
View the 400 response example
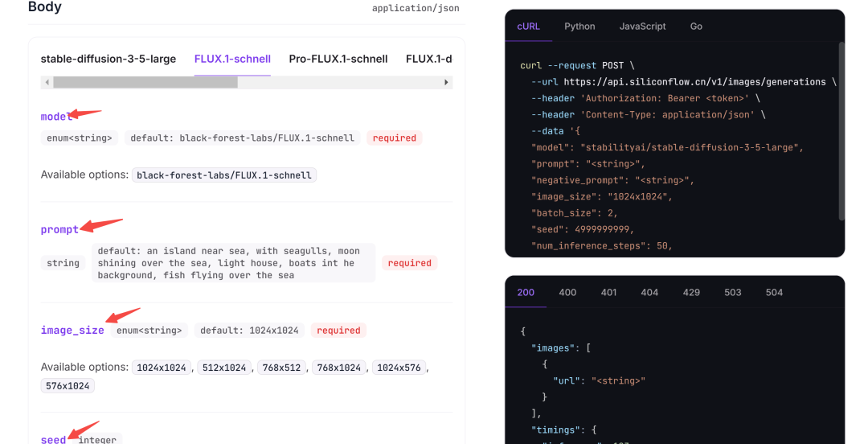(x=567, y=292)
